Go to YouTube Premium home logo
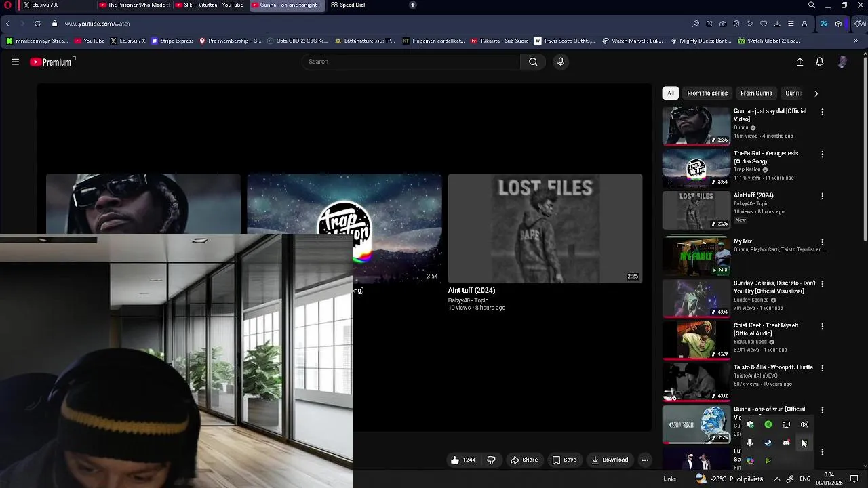Screen dimensions: 868x488 point(51,62)
